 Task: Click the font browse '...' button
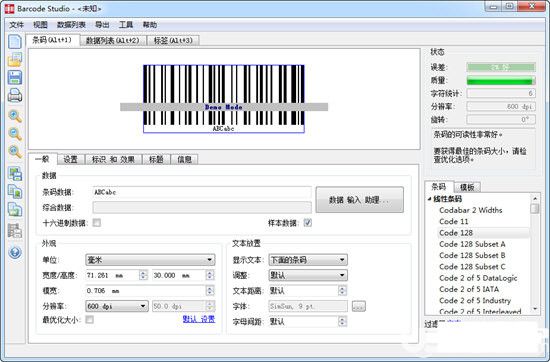pos(358,306)
